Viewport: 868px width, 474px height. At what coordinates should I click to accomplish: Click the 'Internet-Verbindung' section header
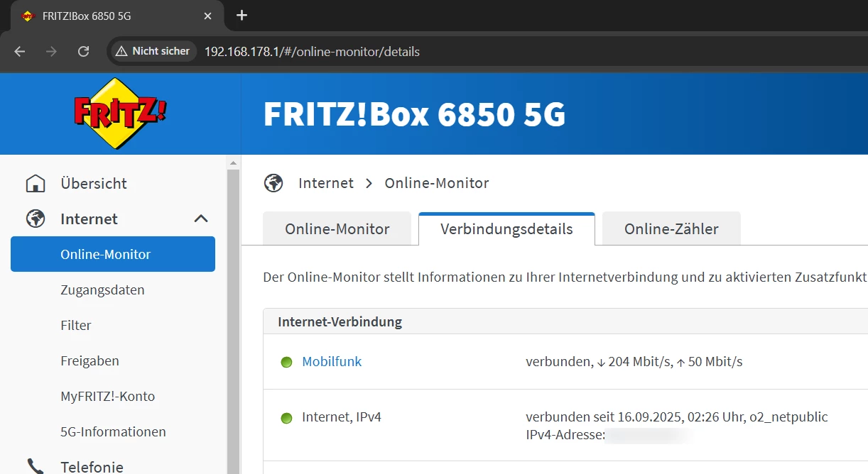pos(340,322)
